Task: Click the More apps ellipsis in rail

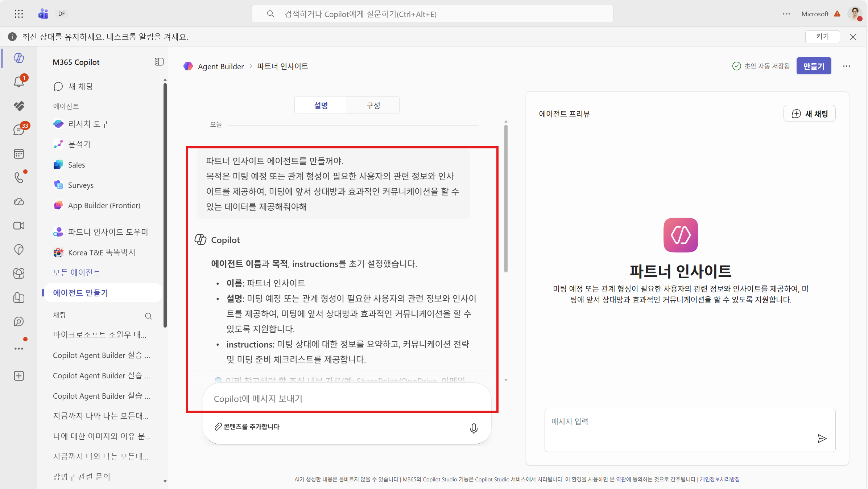Action: tap(19, 349)
